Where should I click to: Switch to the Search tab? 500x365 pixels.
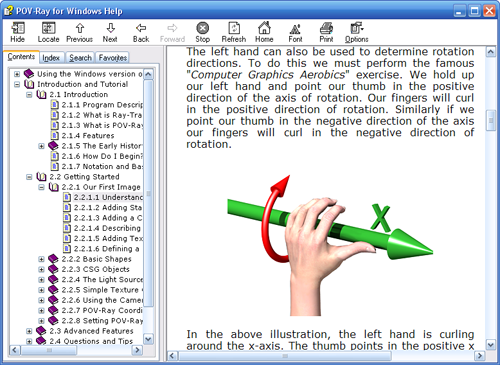coord(80,58)
